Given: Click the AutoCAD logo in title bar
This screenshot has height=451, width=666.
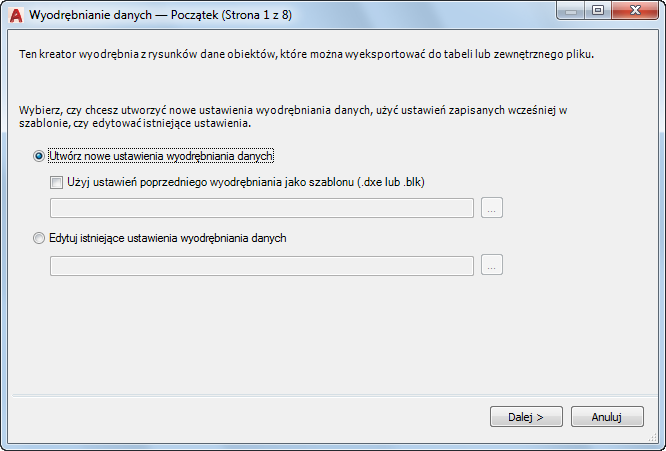Looking at the screenshot, I should coord(16,15).
